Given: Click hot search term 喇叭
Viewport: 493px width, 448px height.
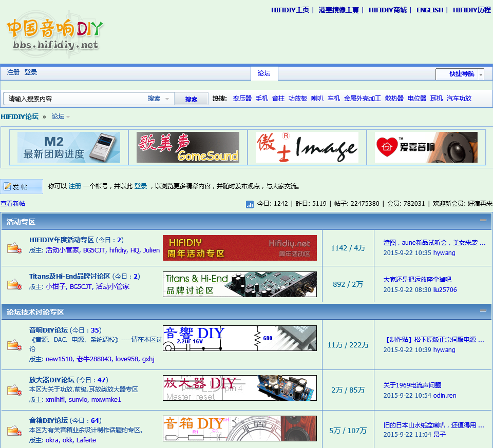Looking at the screenshot, I should click(x=317, y=99).
